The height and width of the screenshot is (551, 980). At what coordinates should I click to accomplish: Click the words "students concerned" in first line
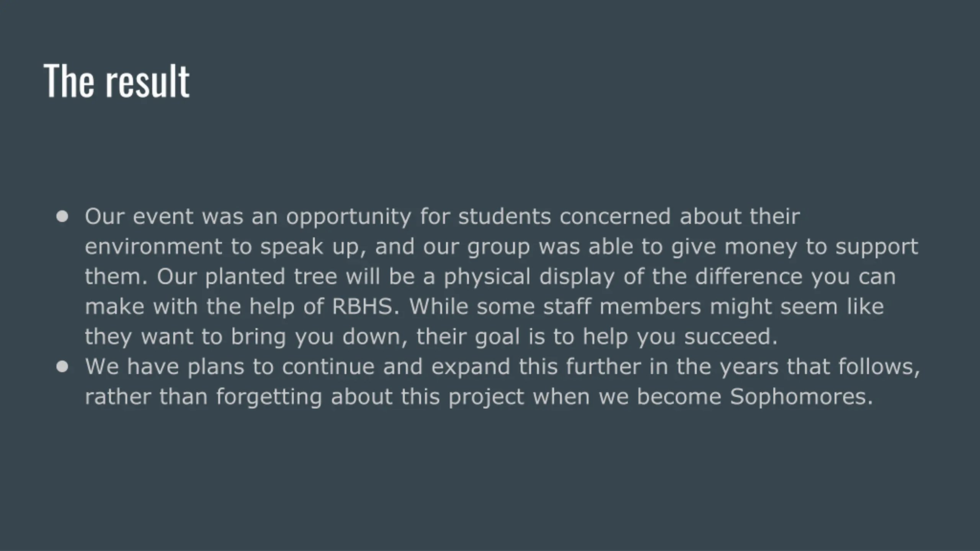pos(564,217)
